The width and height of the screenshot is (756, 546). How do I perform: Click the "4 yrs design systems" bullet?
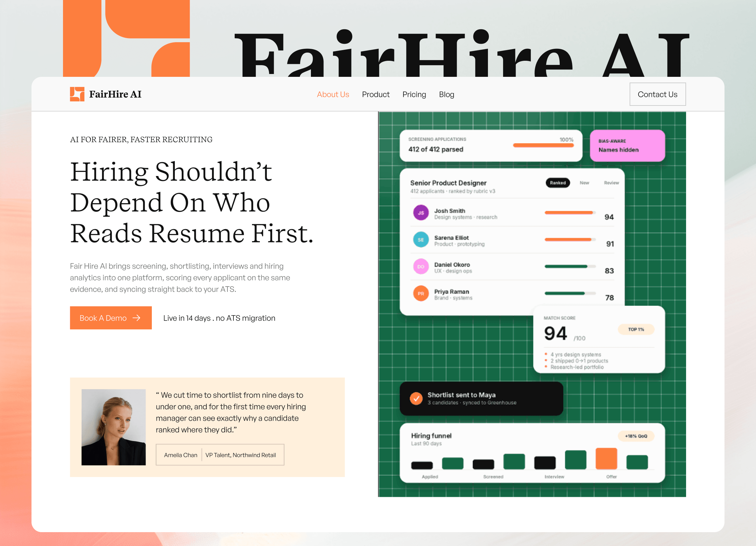click(576, 355)
